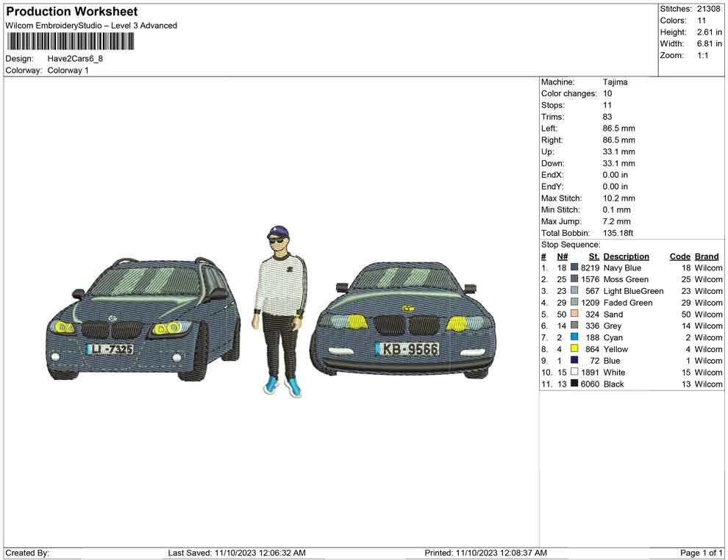
Task: Select the Grey swatch in stop sequence
Action: click(x=574, y=326)
